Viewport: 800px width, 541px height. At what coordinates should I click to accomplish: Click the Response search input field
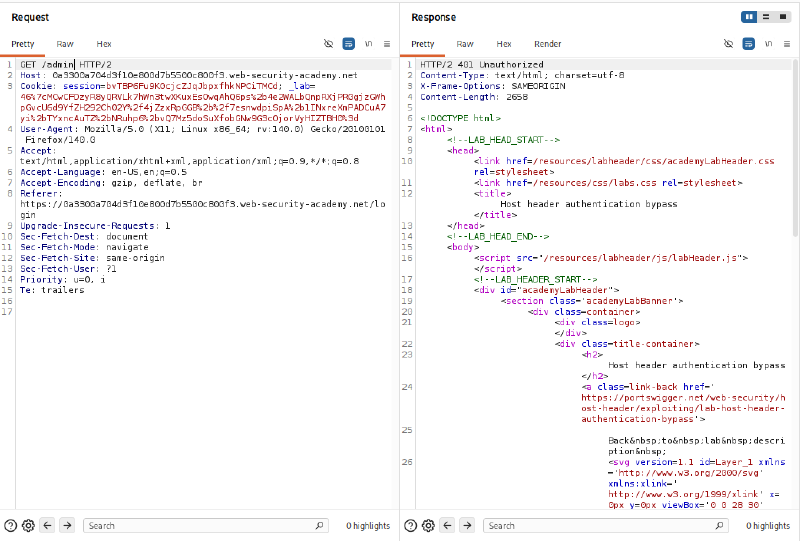(x=606, y=526)
